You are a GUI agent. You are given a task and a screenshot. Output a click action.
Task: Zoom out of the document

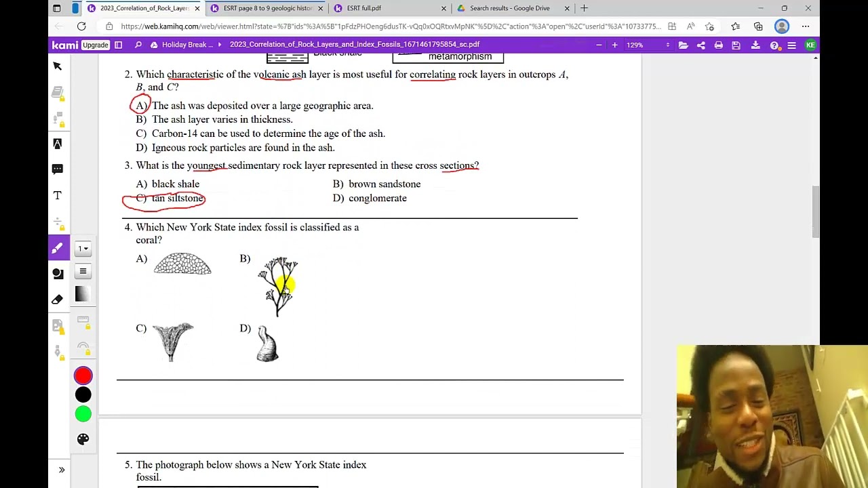click(x=599, y=45)
